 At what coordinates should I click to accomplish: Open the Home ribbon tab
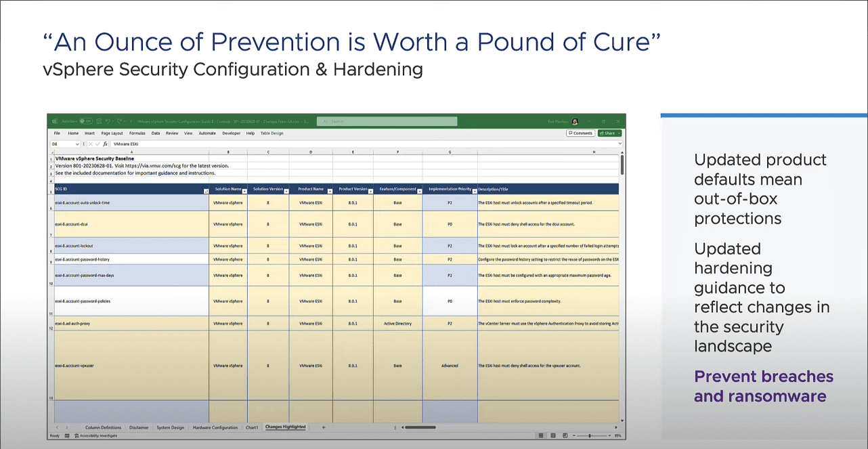coord(73,133)
